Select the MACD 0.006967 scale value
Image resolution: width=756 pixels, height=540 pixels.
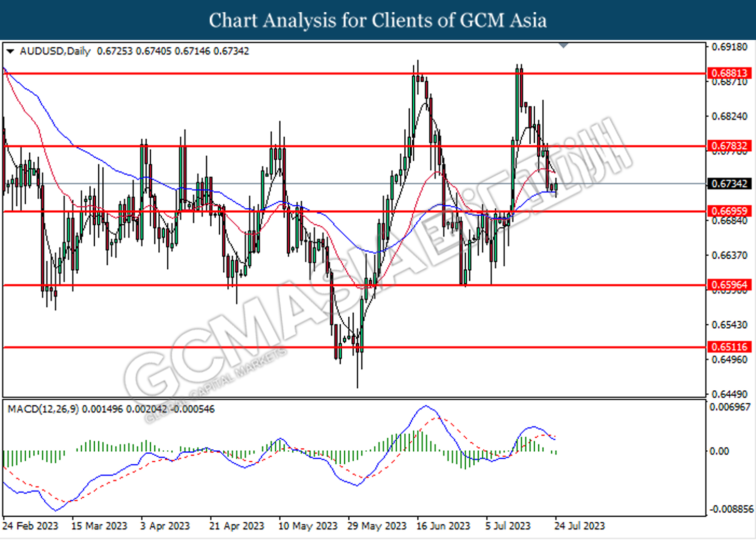coord(730,407)
